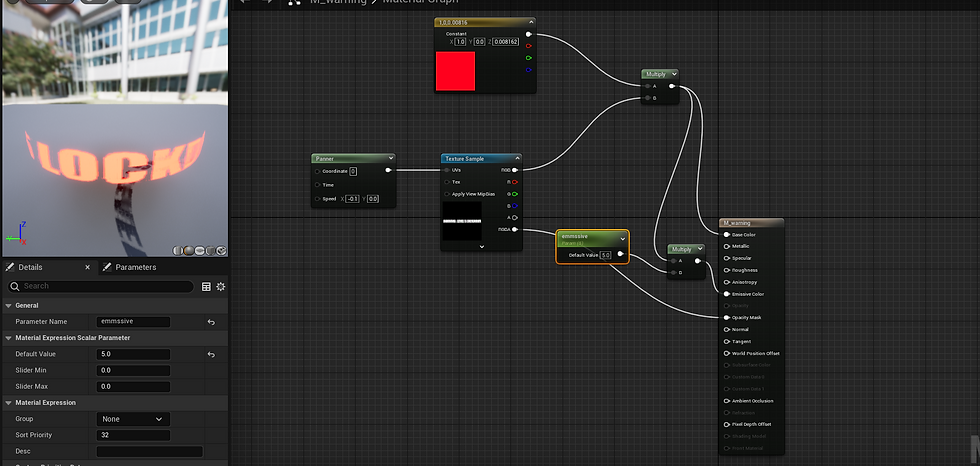Select the custom preview mesh icon
The image size is (980, 466).
click(221, 250)
